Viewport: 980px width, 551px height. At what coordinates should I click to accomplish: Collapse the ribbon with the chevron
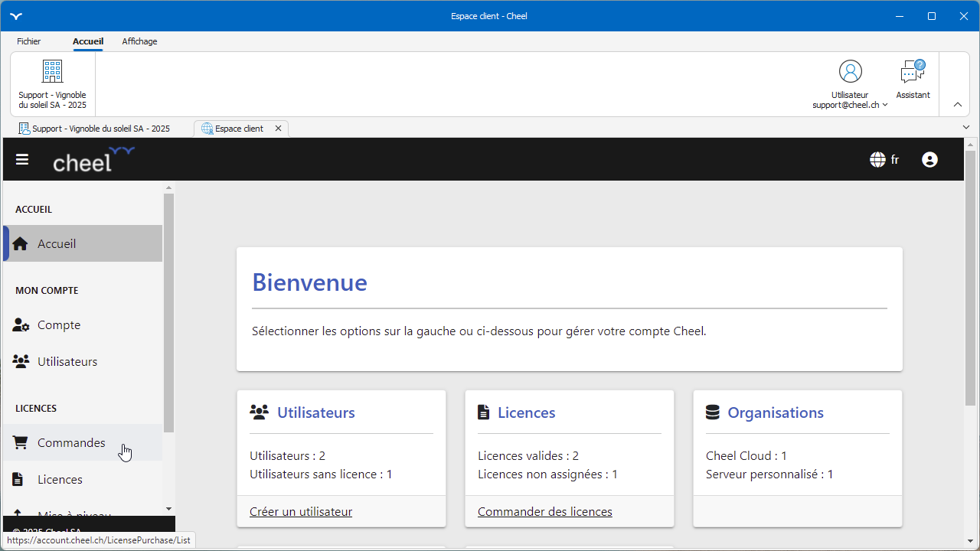[x=958, y=105]
